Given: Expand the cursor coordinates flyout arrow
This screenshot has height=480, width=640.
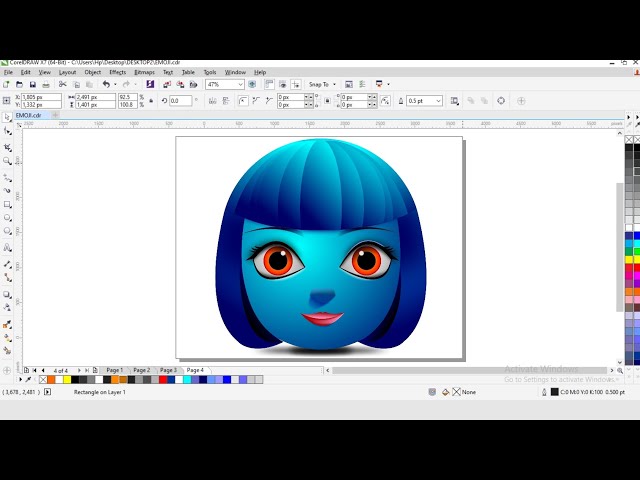Looking at the screenshot, I should pyautogui.click(x=48, y=392).
